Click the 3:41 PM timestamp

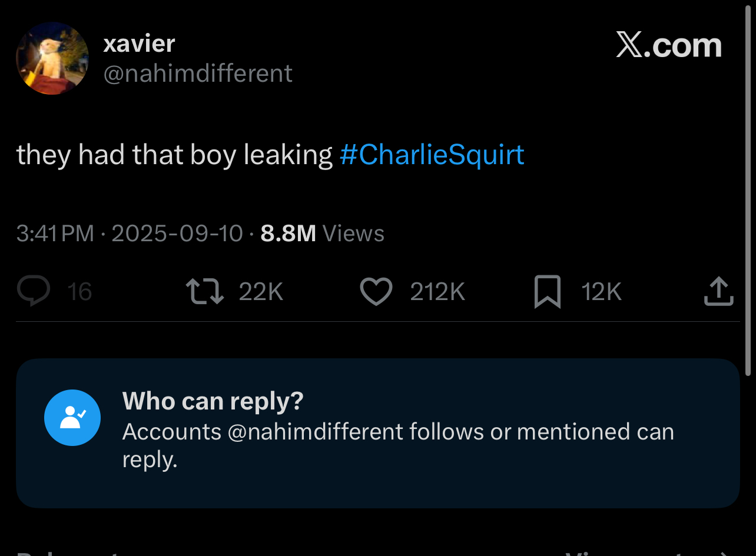click(x=55, y=234)
